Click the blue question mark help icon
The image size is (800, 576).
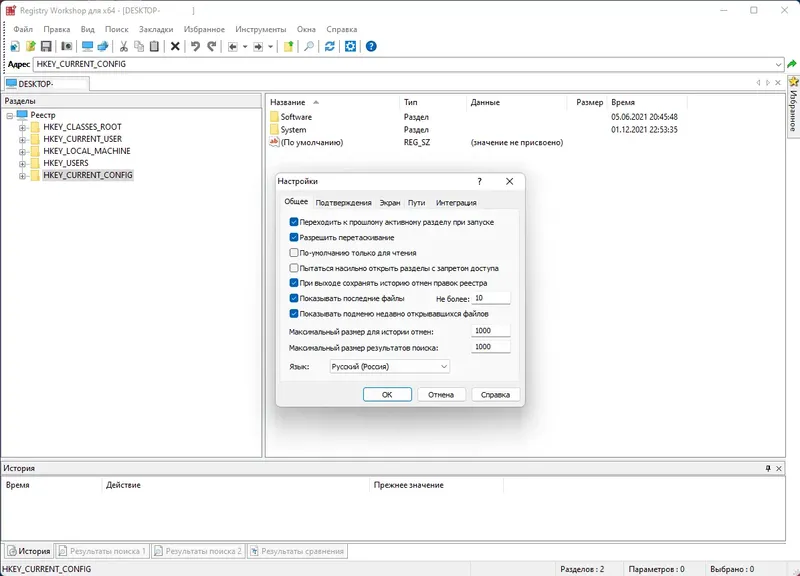pyautogui.click(x=371, y=46)
